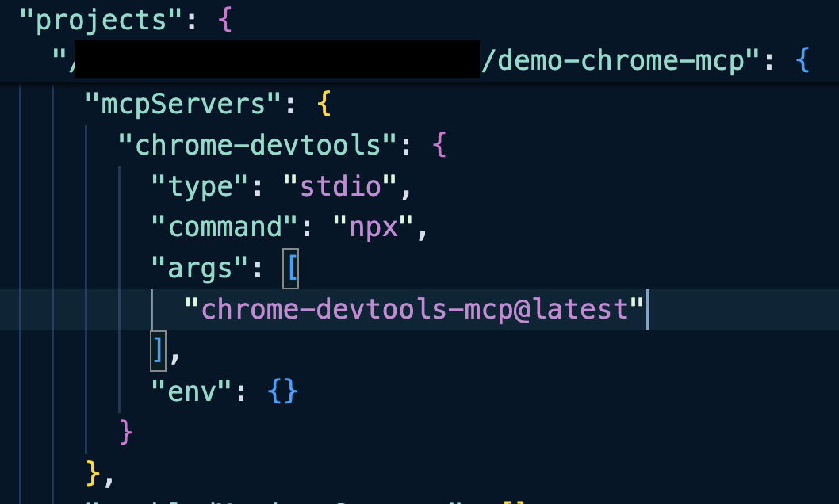
Task: Click the yellow closing brace followed by comma
Action: coord(93,474)
